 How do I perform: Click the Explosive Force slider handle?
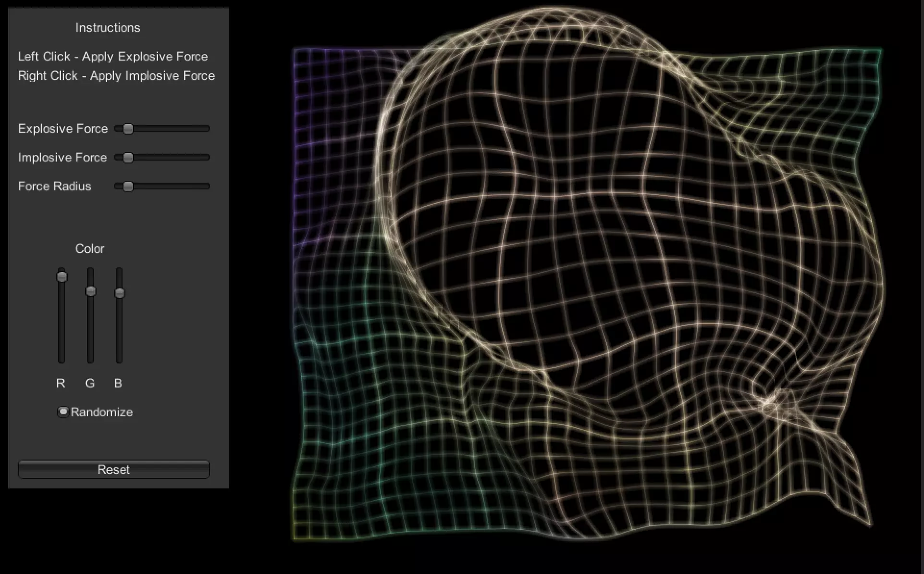point(128,128)
